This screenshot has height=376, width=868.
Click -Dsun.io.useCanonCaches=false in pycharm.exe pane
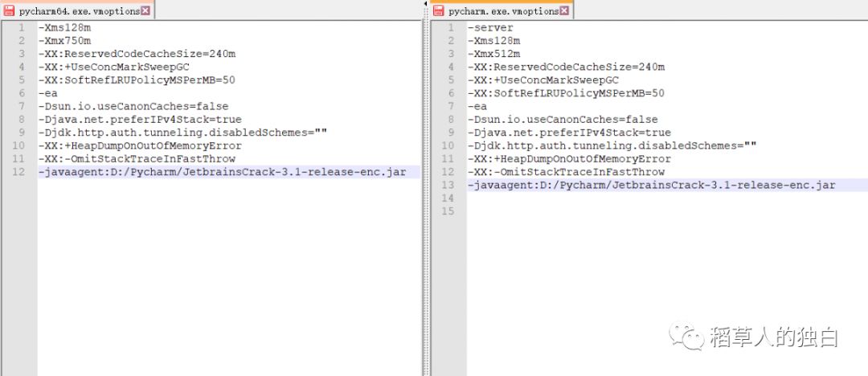563,120
